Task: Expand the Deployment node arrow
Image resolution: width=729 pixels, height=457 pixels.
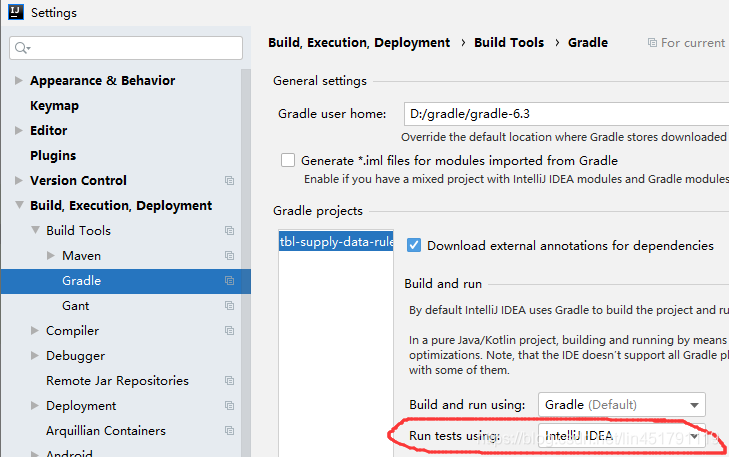Action: point(34,405)
